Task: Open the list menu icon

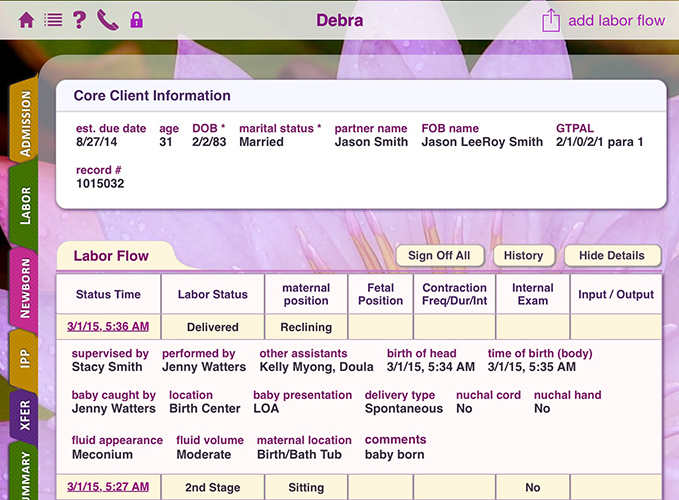Action: pos(53,20)
